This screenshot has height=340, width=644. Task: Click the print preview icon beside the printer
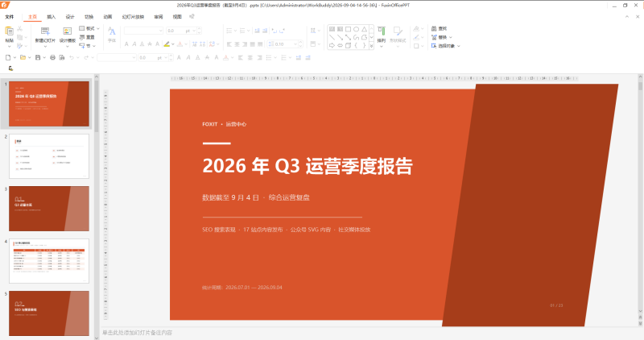(62, 57)
